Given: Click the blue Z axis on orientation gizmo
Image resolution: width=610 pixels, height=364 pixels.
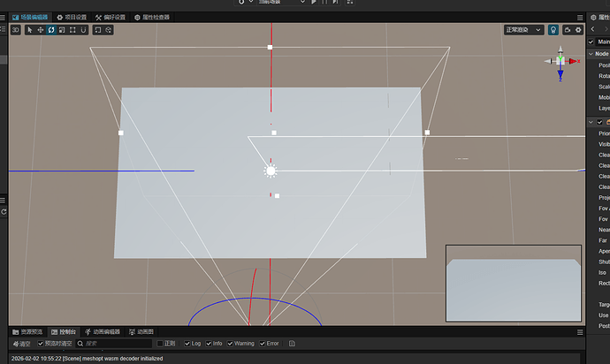Looking at the screenshot, I should pyautogui.click(x=560, y=75).
